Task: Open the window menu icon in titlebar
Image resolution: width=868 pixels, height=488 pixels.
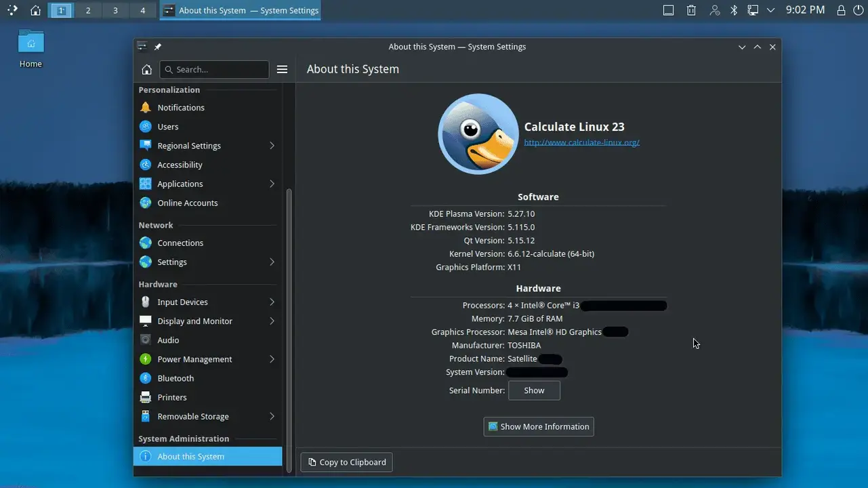Action: tap(142, 47)
